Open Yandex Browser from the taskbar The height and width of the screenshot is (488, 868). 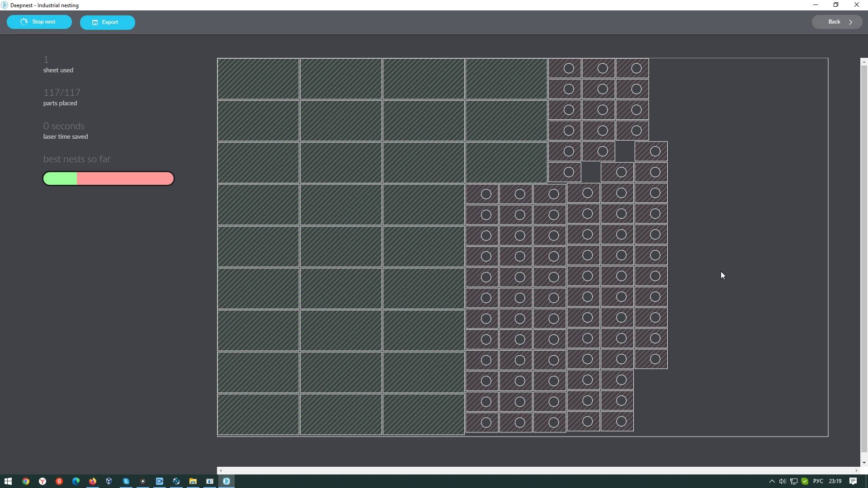coord(42,481)
